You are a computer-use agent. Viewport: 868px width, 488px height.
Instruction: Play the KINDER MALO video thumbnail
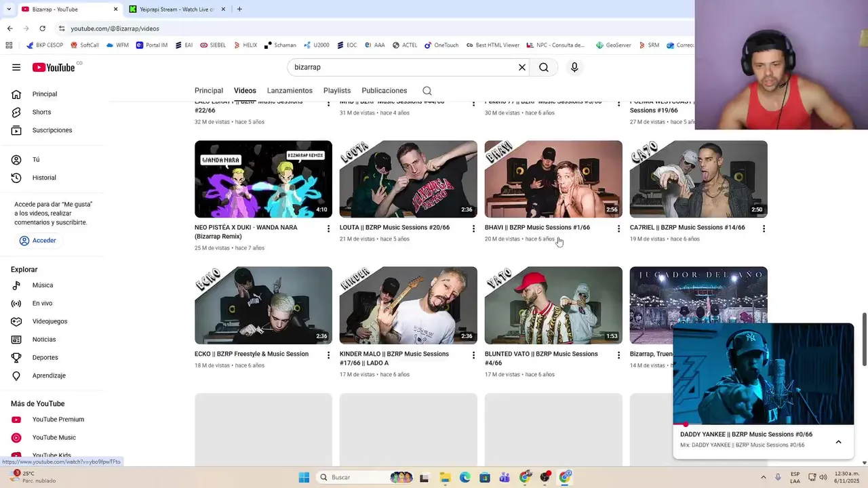tap(408, 305)
